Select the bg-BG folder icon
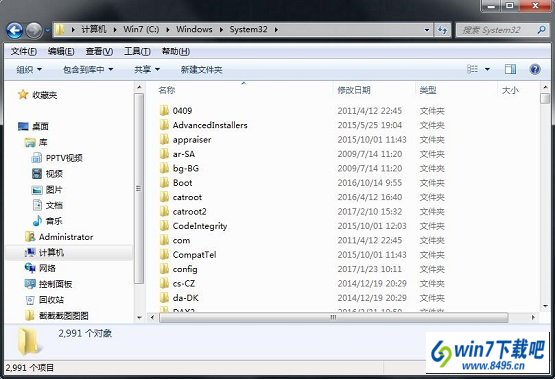The image size is (555, 379). [x=164, y=168]
